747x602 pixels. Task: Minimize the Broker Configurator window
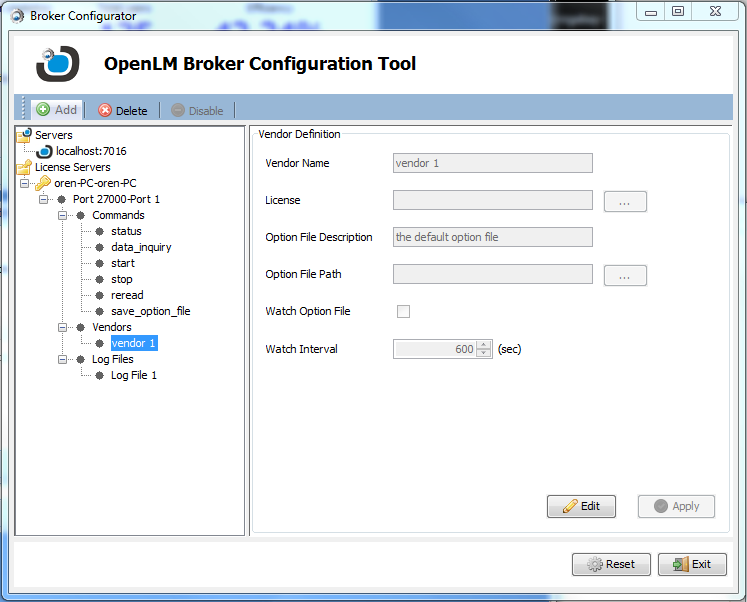[651, 12]
